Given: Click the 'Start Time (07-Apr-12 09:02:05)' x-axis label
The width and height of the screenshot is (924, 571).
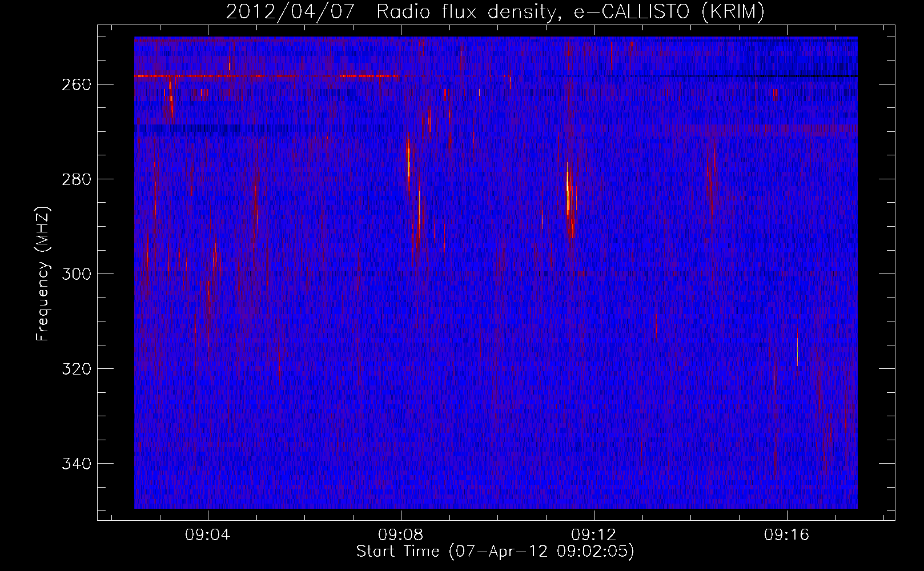Looking at the screenshot, I should point(495,552).
